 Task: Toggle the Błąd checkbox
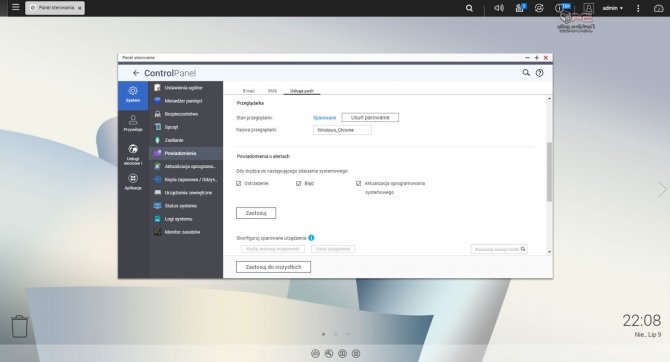click(x=298, y=183)
